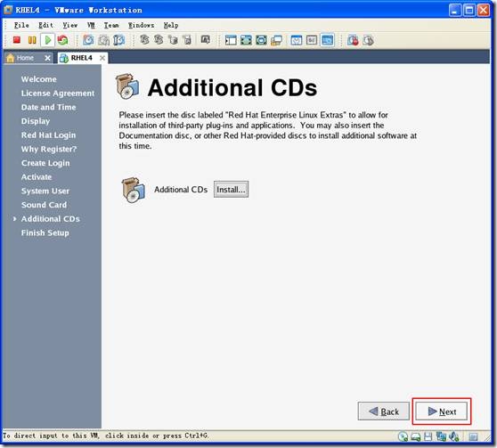
Task: Click the CD-ROM device icon in status bar
Action: coord(403,436)
